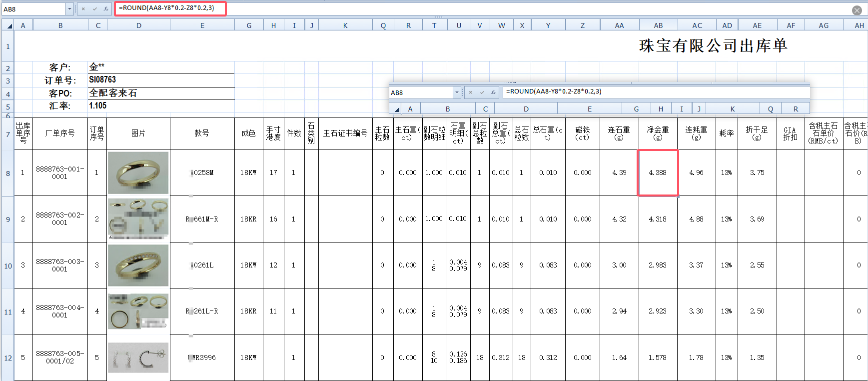This screenshot has height=381, width=868.
Task: Expand the Name Box dropdown in the top bar
Action: point(69,9)
